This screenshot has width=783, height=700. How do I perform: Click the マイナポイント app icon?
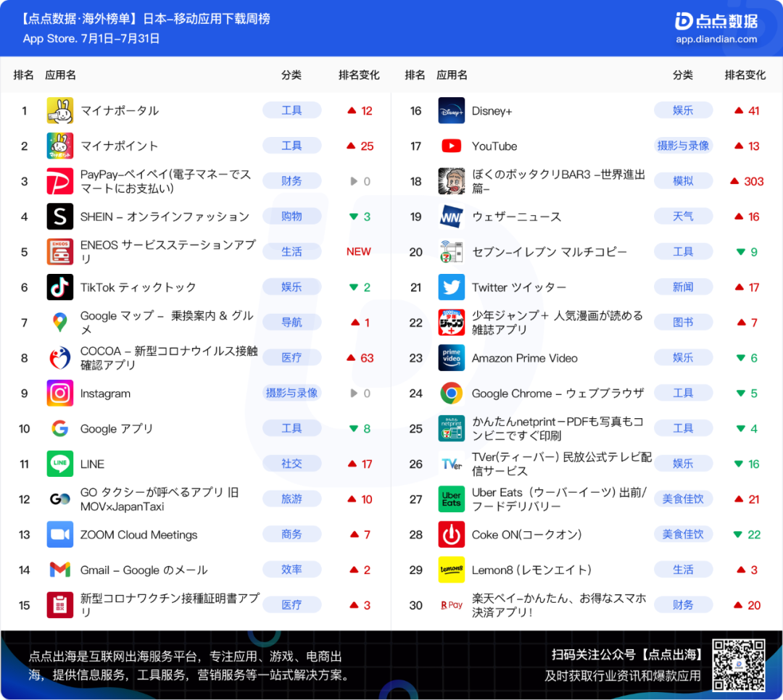click(x=60, y=146)
